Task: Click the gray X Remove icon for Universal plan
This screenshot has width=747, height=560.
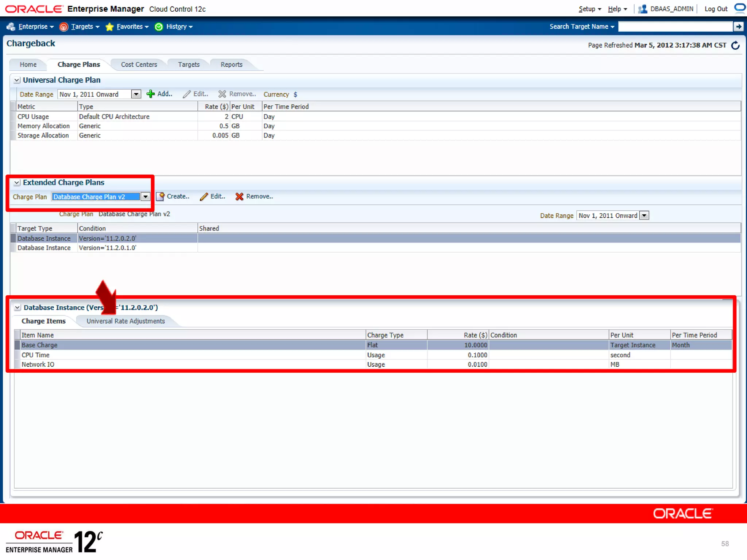Action: (x=222, y=94)
